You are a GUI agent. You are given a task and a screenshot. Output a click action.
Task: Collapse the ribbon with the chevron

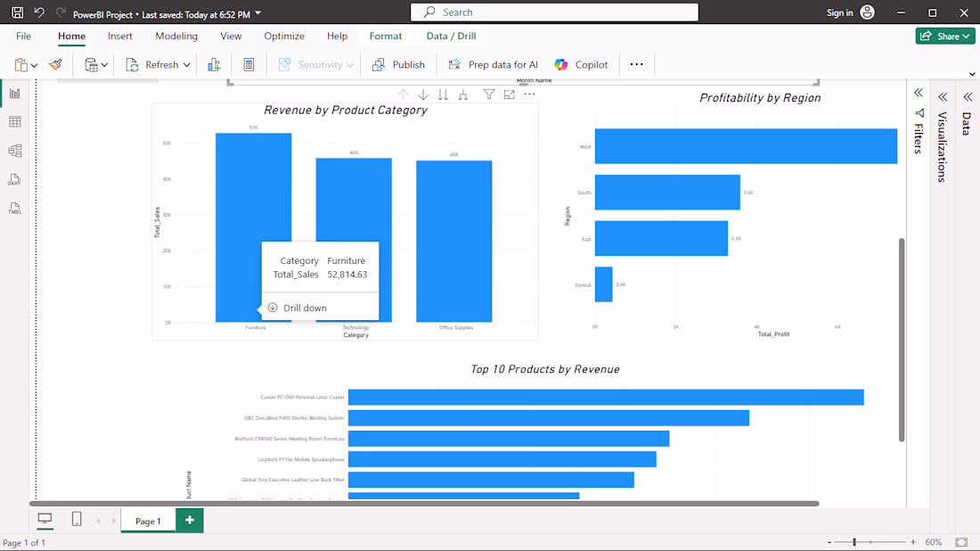click(972, 74)
